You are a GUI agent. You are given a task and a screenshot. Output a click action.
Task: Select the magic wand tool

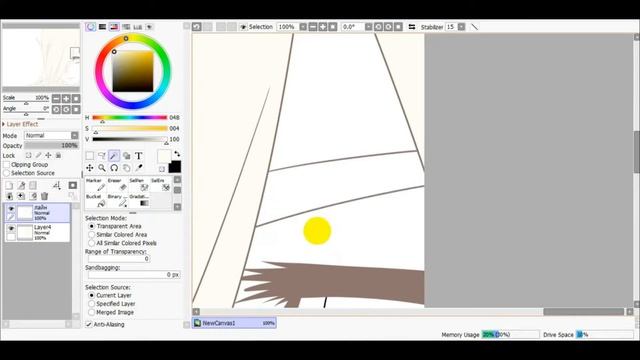click(114, 156)
